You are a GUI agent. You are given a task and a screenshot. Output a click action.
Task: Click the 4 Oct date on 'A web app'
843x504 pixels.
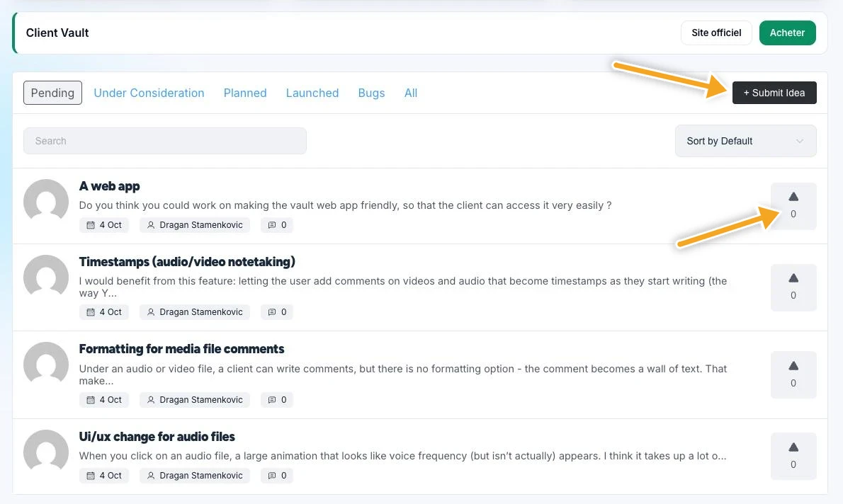[x=104, y=225]
